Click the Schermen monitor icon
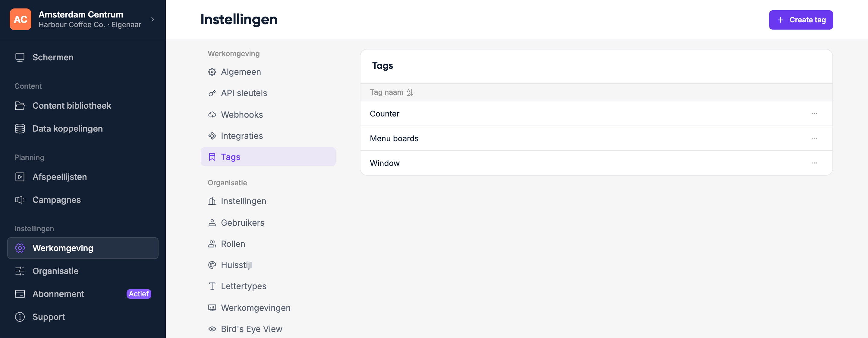This screenshot has height=338, width=868. [20, 57]
